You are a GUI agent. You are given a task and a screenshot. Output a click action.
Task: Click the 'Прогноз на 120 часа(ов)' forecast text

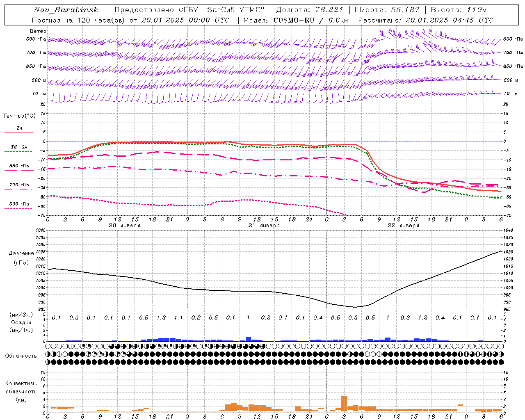click(79, 20)
